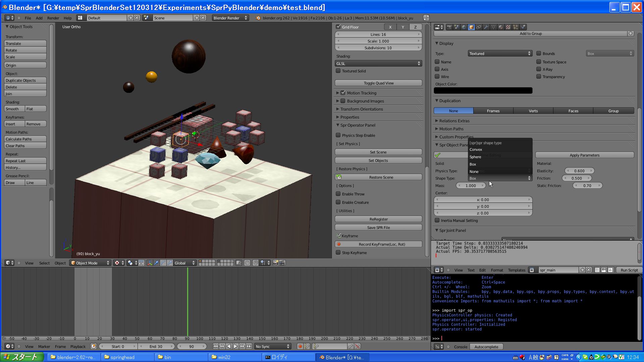The width and height of the screenshot is (644, 362).
Task: Adjust the Friction 0.500 slider
Action: pos(577,178)
